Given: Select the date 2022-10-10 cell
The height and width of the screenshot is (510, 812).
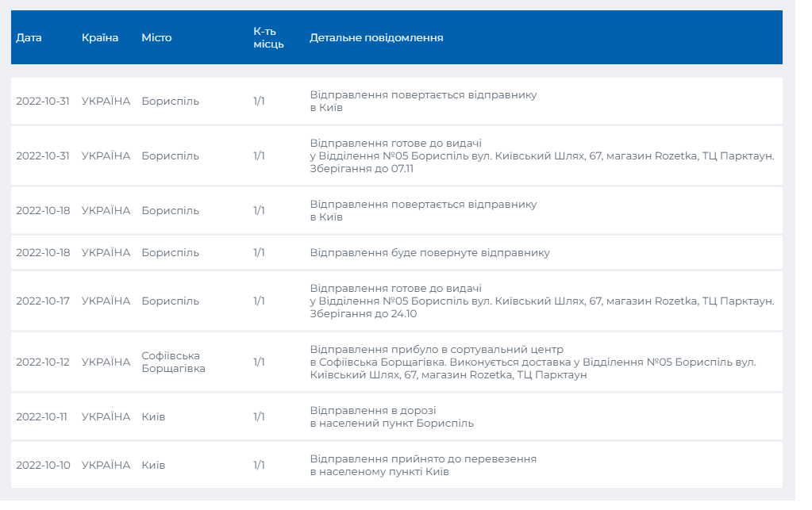Looking at the screenshot, I should (x=43, y=466).
